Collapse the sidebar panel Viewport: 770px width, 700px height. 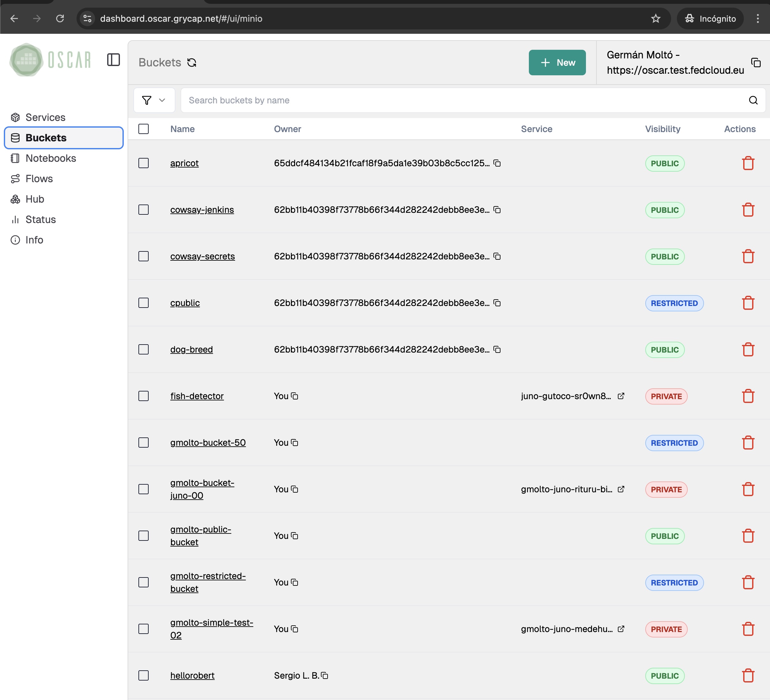[114, 60]
